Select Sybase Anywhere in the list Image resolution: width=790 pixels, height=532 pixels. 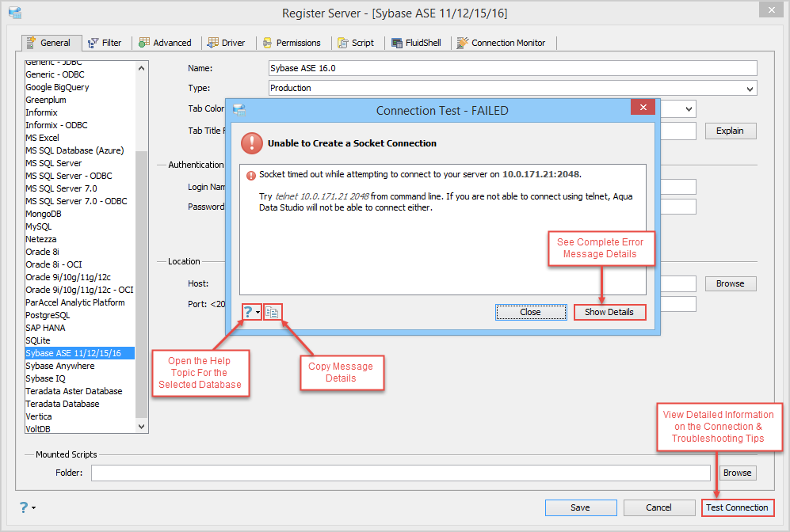click(x=60, y=366)
